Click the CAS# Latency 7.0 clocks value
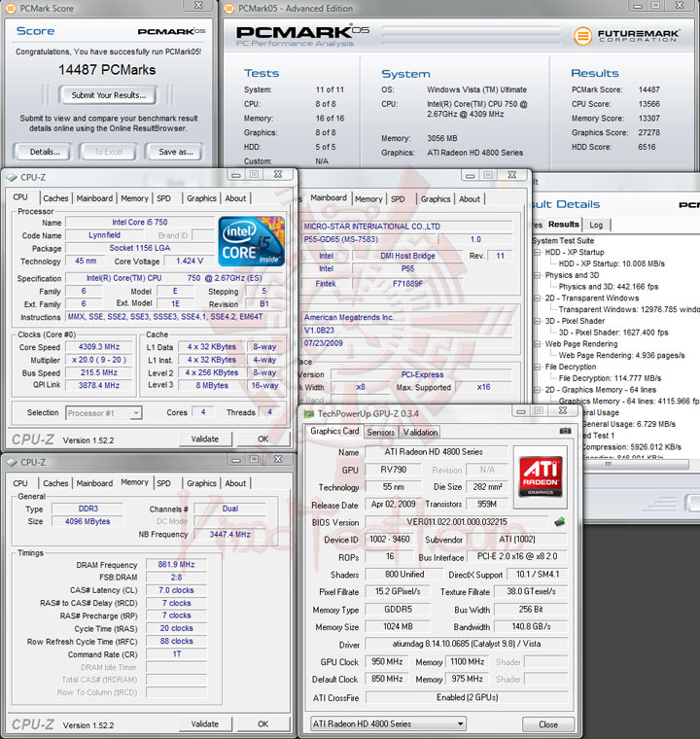Screen dimensions: 700x739 point(176,590)
